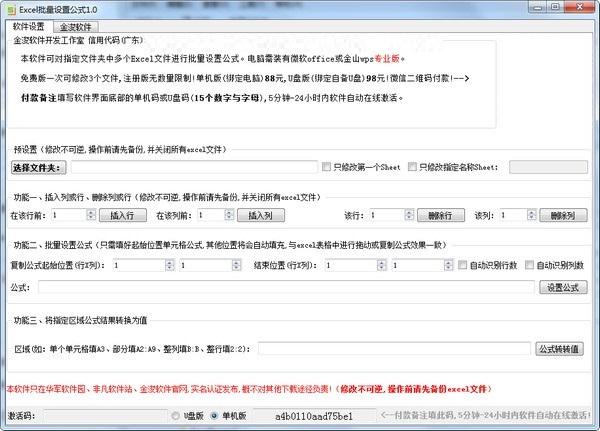
Task: Enable 只修改第一个Sheet checkbox
Action: (x=325, y=167)
